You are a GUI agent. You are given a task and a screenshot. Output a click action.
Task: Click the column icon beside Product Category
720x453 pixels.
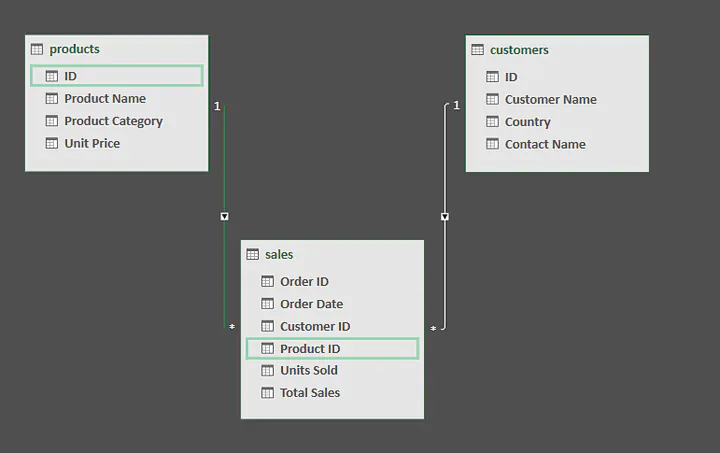[x=52, y=121]
